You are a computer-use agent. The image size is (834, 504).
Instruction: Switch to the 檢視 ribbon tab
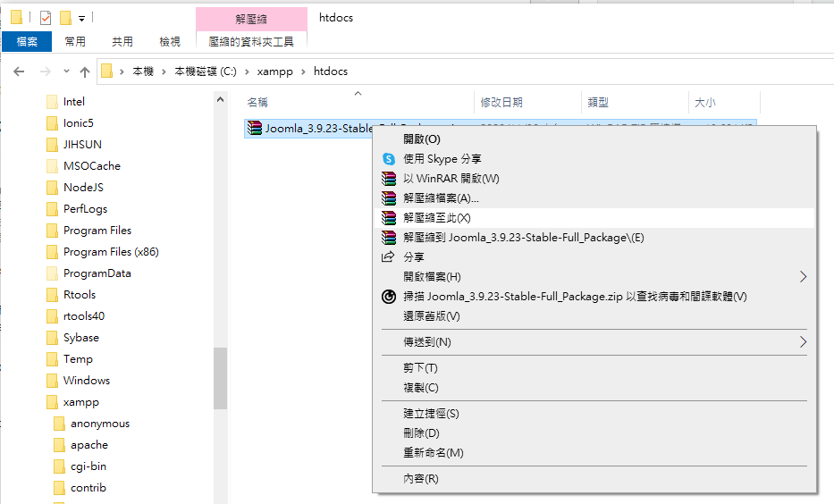coord(170,41)
